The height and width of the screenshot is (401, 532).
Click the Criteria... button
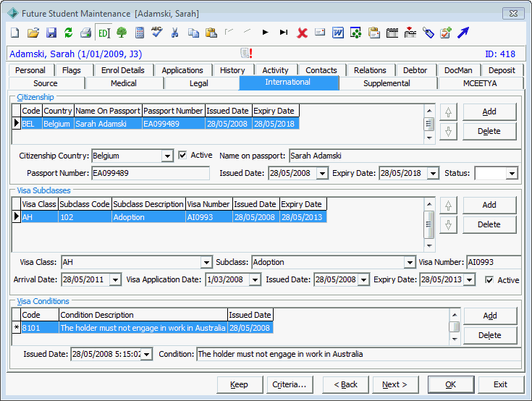290,384
